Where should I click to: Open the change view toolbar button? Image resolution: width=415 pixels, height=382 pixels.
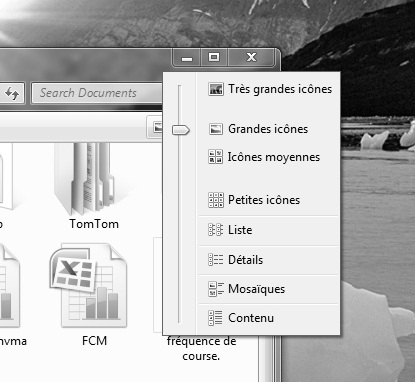(155, 127)
